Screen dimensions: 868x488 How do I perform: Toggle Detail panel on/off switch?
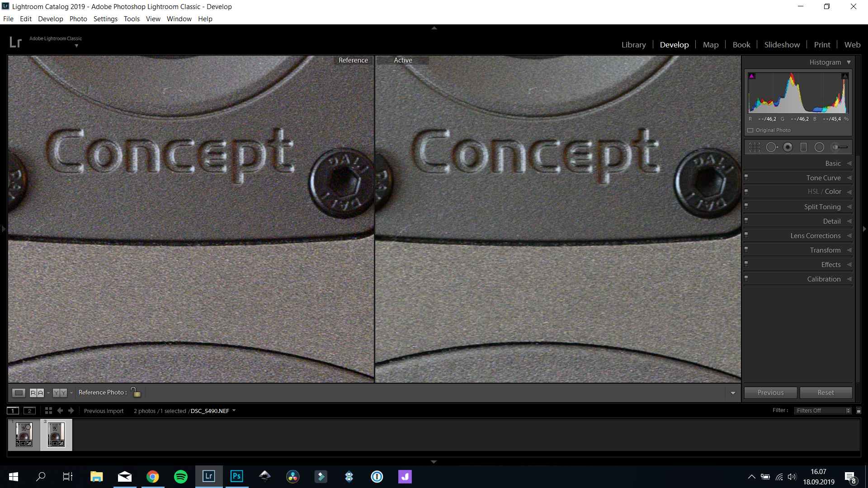(x=746, y=221)
